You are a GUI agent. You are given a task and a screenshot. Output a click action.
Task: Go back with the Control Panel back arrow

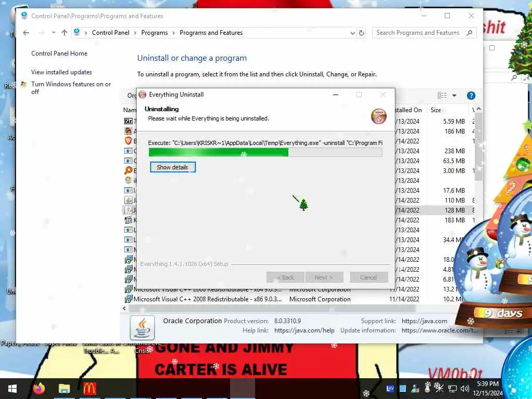point(26,33)
